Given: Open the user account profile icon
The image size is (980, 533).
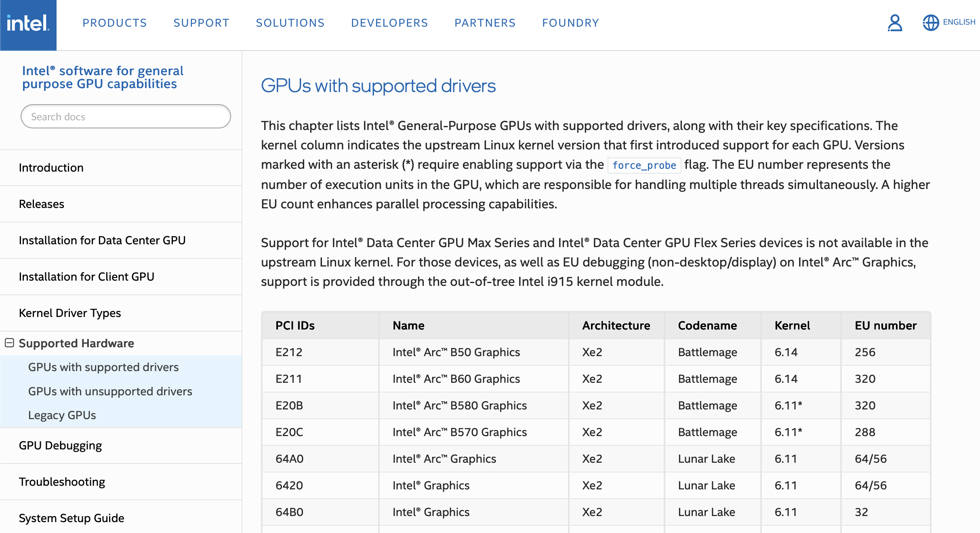Looking at the screenshot, I should point(895,23).
